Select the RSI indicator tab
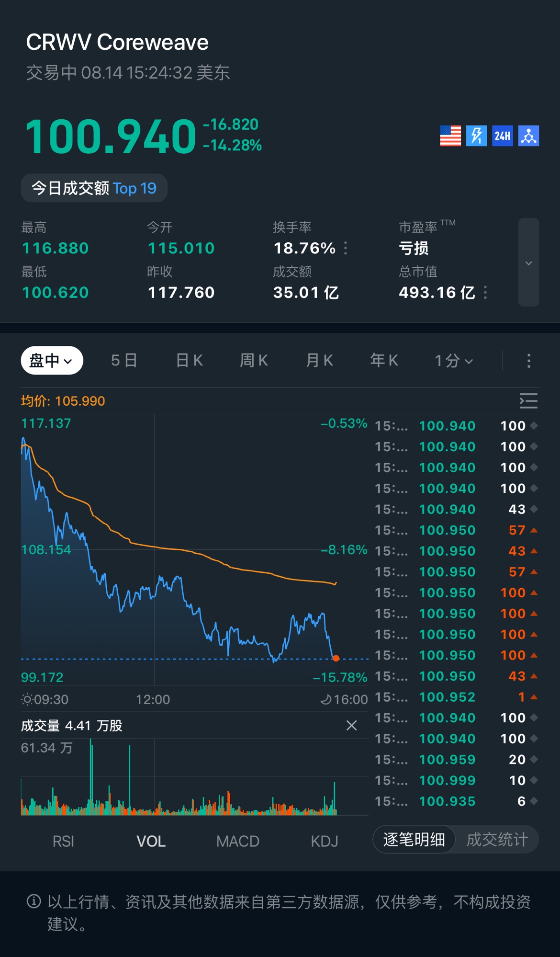This screenshot has height=957, width=560. [x=63, y=841]
